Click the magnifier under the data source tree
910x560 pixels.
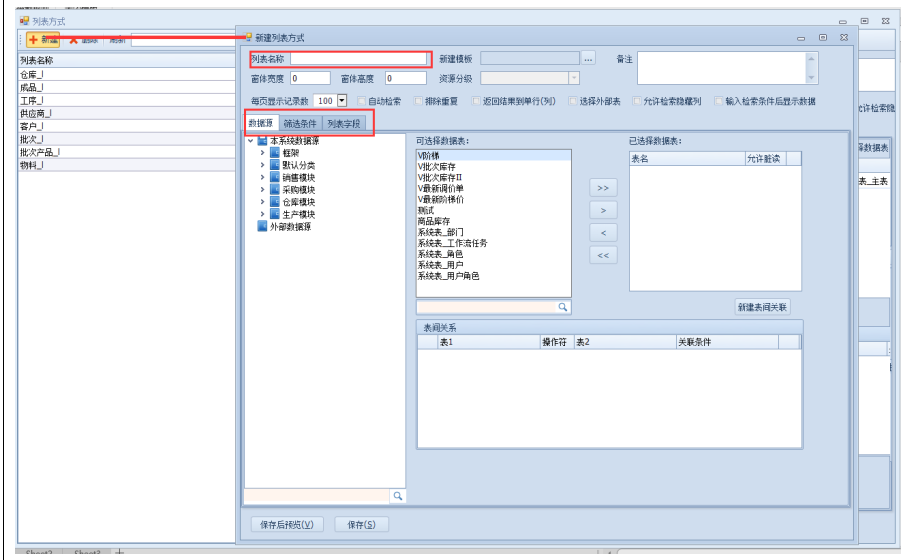tap(398, 496)
